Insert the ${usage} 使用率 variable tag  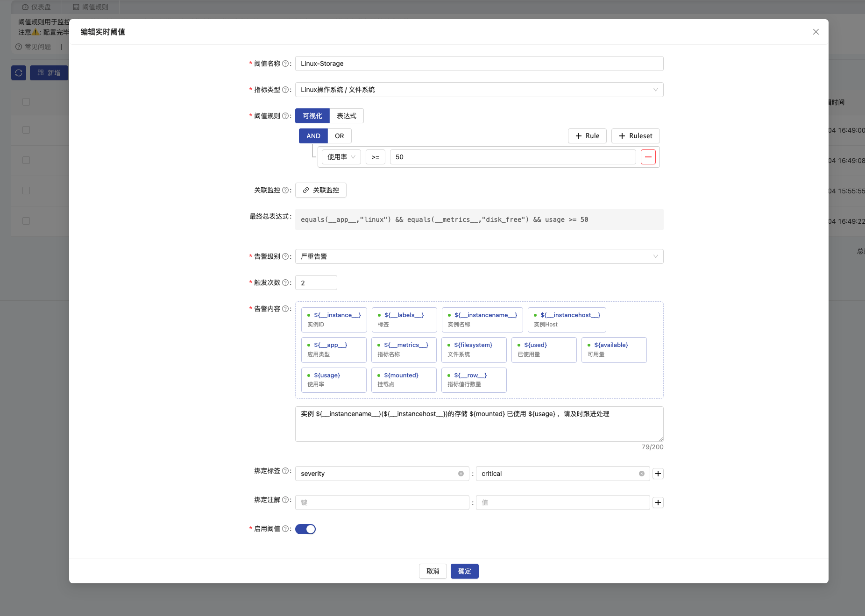coord(333,380)
